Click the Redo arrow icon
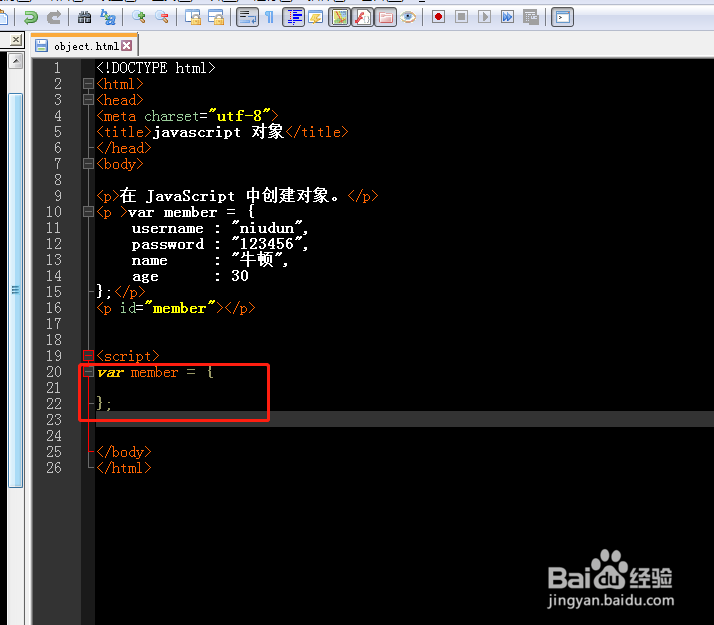Viewport: 714px width, 625px height. (x=54, y=17)
